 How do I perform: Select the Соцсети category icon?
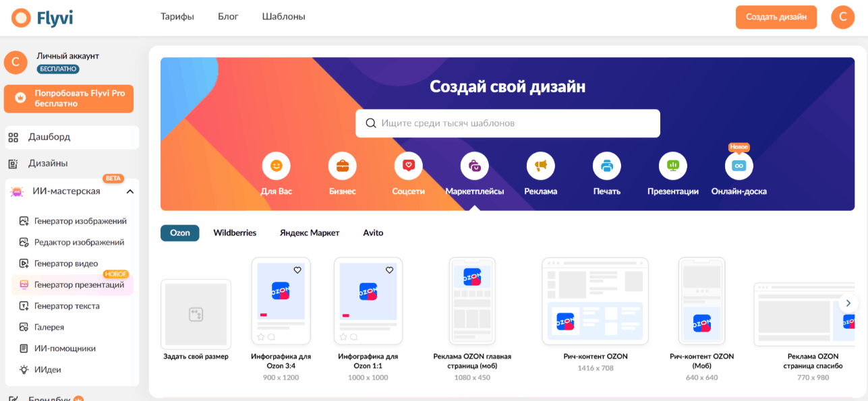coord(409,165)
